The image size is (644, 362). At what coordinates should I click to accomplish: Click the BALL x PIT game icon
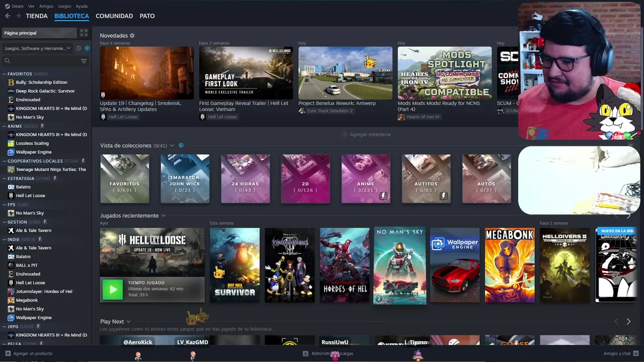[x=11, y=265]
